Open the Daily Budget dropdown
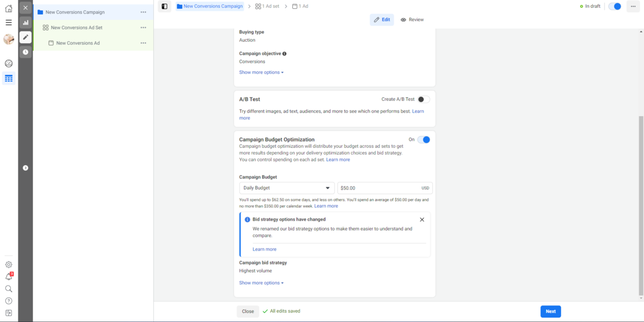The width and height of the screenshot is (644, 322). [286, 188]
